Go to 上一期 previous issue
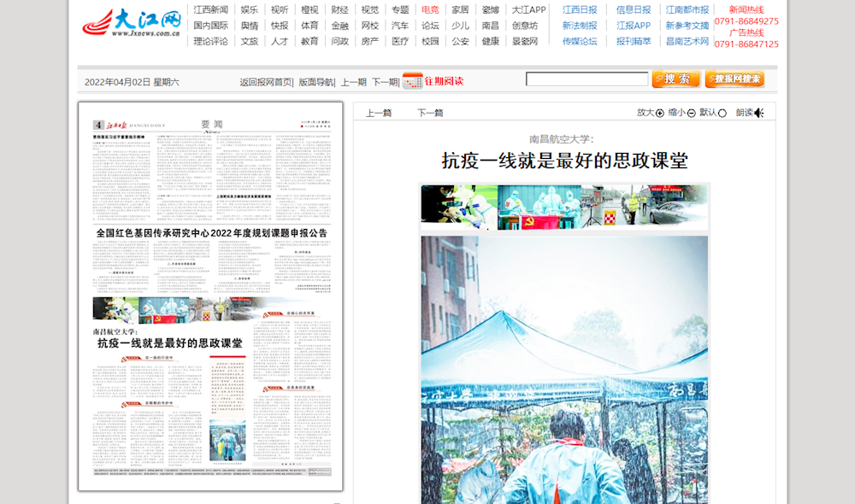This screenshot has height=504, width=855. pos(353,82)
